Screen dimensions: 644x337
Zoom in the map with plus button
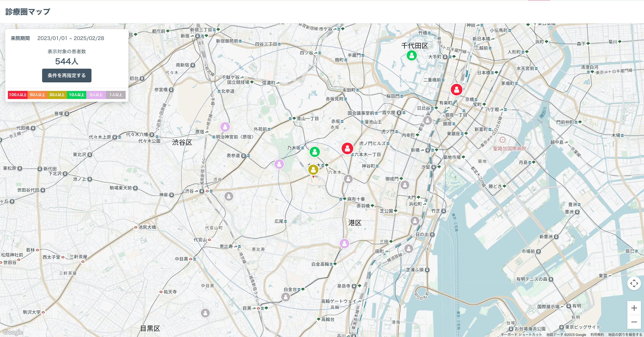[634, 308]
